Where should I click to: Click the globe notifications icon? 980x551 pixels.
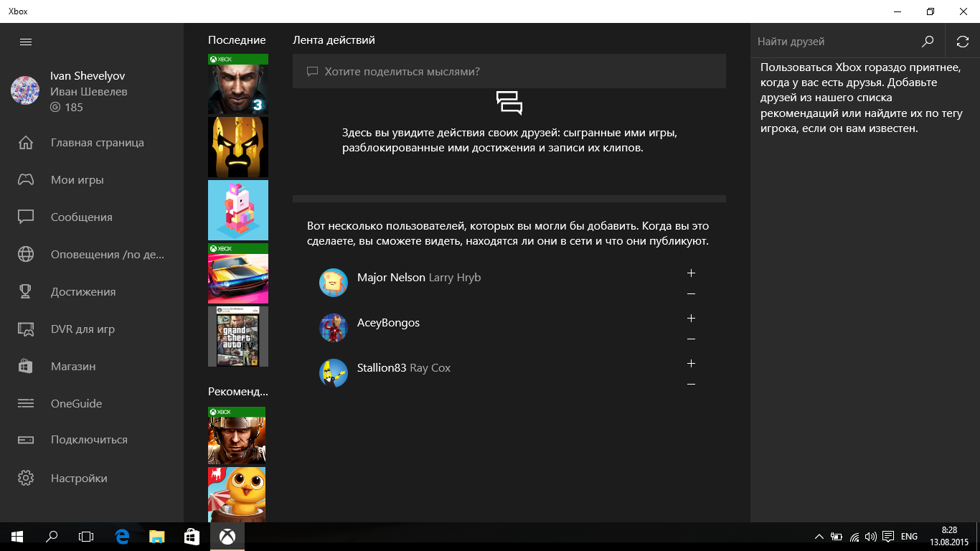(26, 255)
